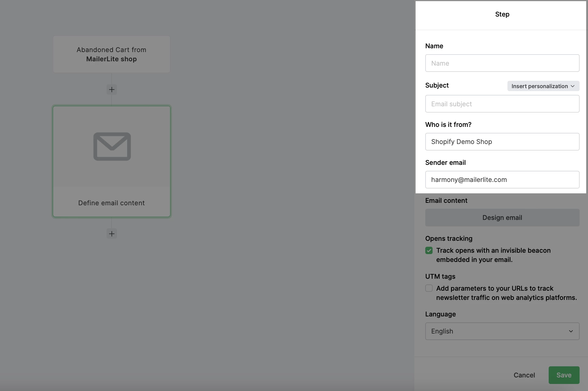Click Cancel in the step panel

524,375
